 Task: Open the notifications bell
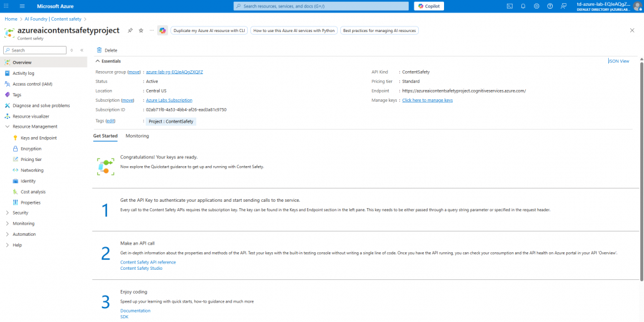pos(523,6)
